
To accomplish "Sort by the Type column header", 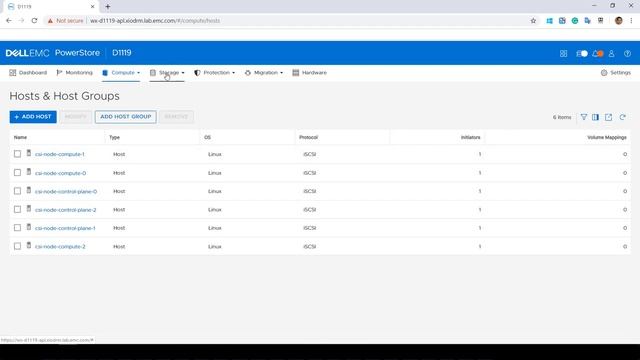I will (114, 138).
